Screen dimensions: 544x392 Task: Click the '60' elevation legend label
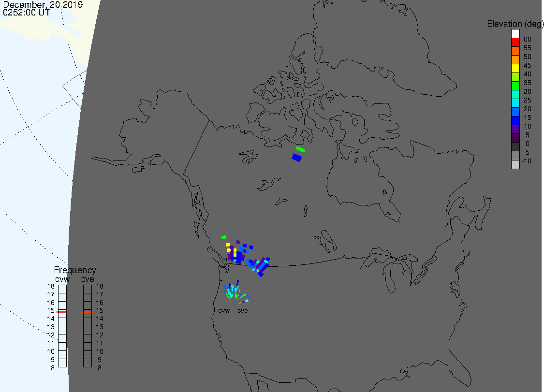coord(528,40)
